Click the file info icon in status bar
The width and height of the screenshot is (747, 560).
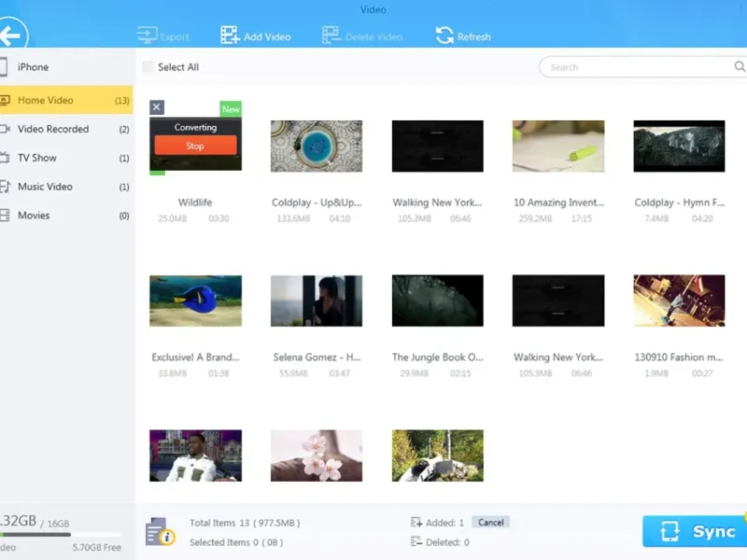pyautogui.click(x=160, y=531)
